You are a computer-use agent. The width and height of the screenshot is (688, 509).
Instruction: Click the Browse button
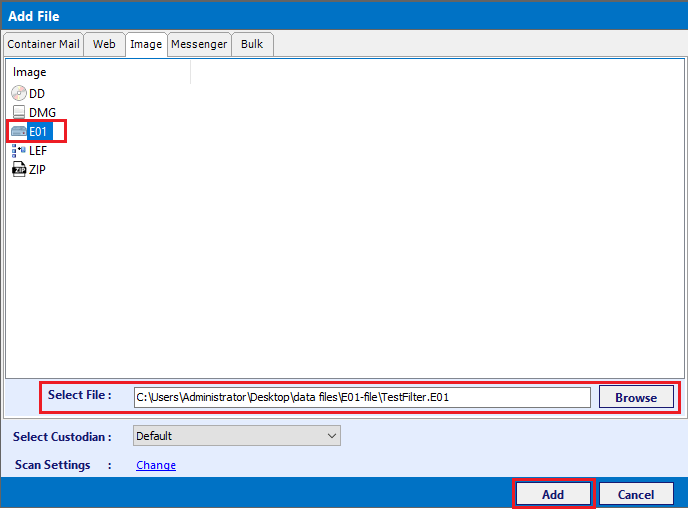636,398
